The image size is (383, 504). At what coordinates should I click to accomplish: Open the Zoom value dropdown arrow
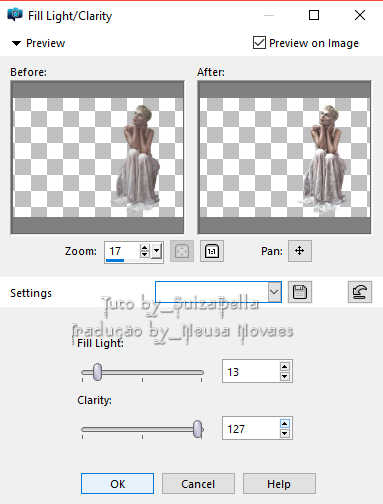(157, 250)
